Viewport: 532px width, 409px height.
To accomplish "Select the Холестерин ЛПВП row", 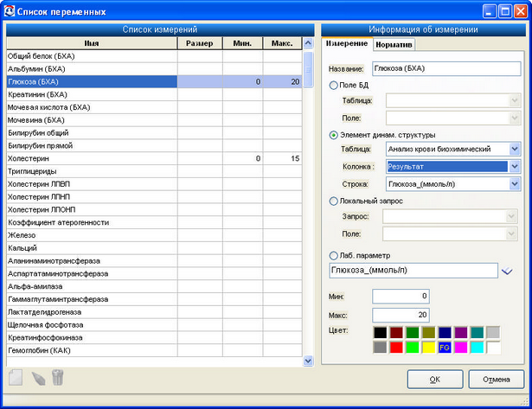I will pyautogui.click(x=154, y=184).
